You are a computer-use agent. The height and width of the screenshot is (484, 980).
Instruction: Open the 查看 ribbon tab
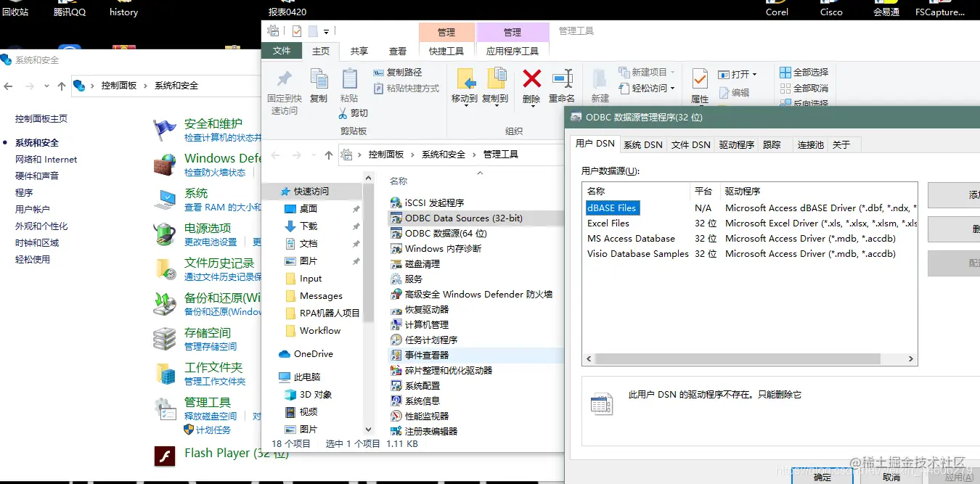pos(398,51)
